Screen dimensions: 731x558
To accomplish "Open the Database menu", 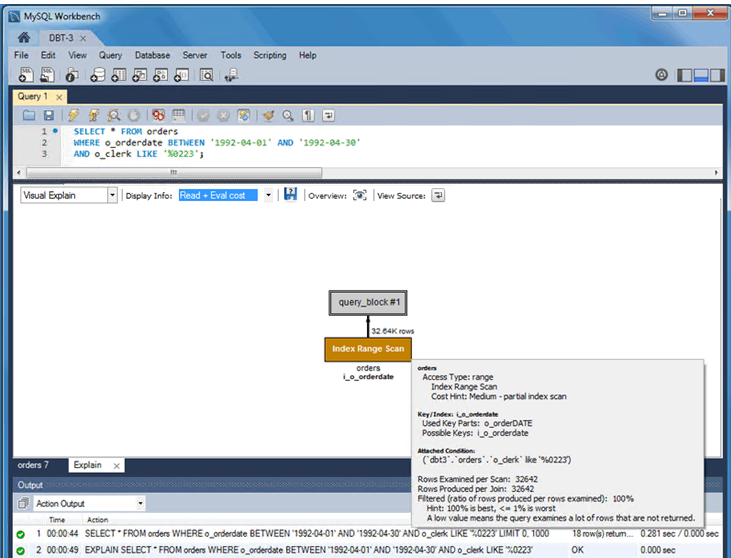I will 152,55.
